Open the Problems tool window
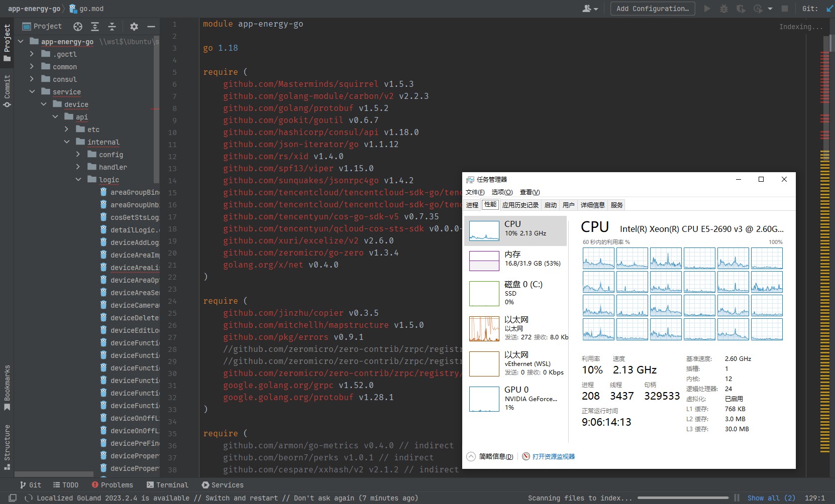Viewport: 835px width, 504px height. [x=113, y=485]
